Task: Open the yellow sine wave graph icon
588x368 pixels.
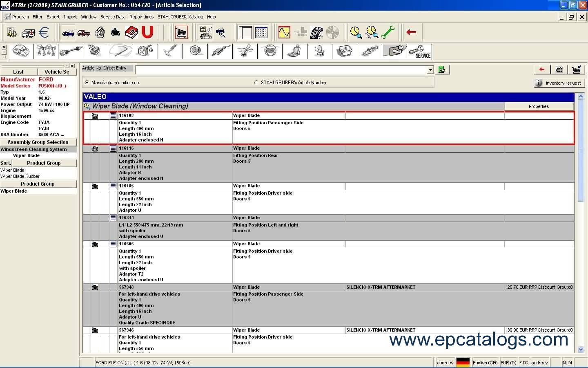Action: tap(284, 32)
